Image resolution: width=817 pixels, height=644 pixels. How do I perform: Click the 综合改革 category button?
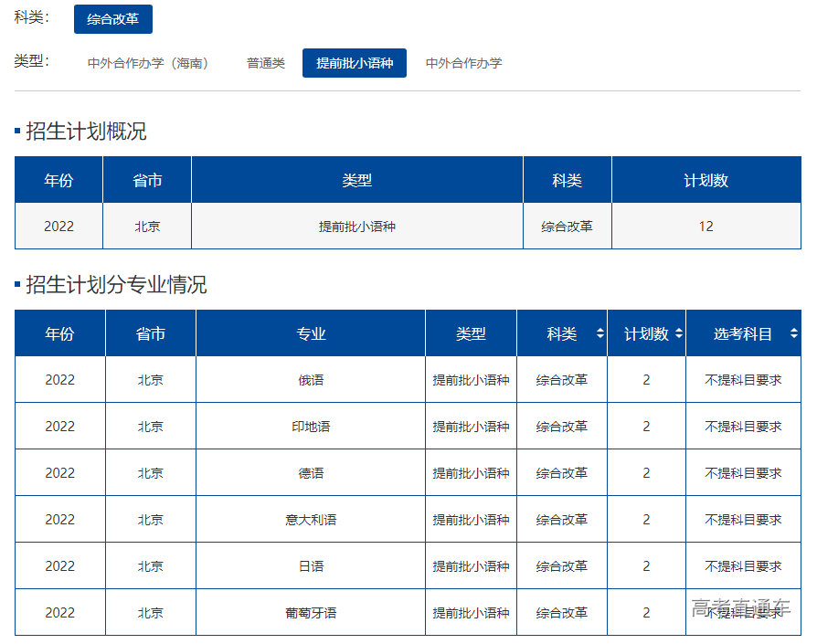(x=111, y=18)
